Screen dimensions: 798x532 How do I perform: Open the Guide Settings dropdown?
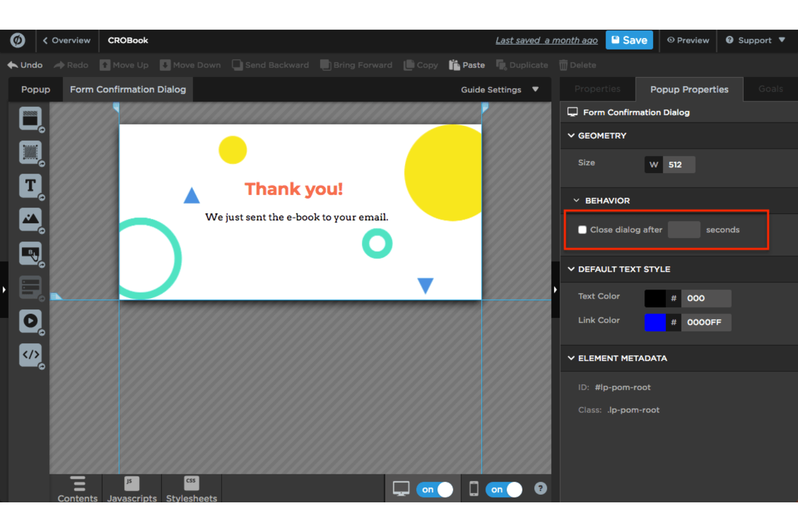500,89
